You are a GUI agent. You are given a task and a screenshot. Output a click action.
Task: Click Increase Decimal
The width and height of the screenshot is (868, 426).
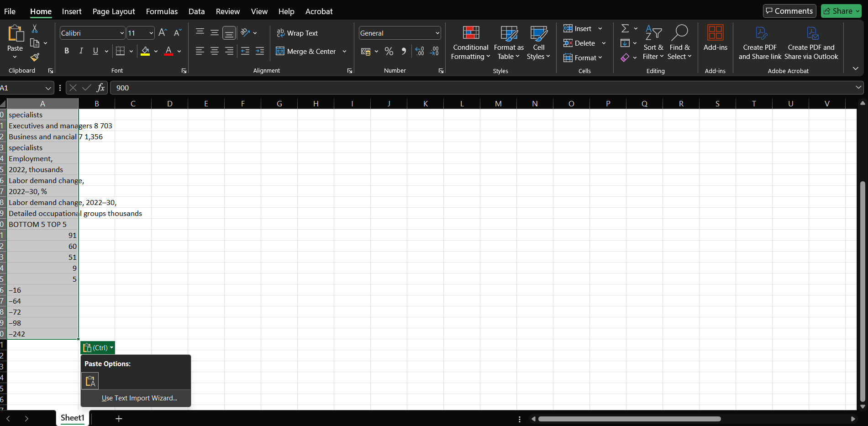pos(419,51)
